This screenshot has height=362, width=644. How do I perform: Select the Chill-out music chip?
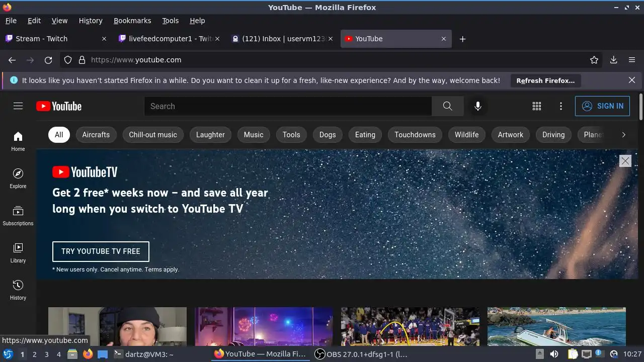(x=153, y=135)
